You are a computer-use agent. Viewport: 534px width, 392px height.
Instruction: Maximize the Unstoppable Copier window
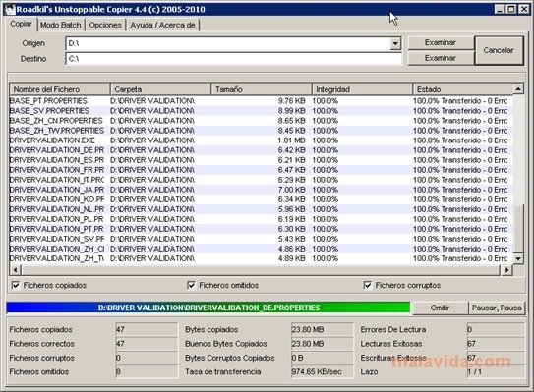(511, 9)
